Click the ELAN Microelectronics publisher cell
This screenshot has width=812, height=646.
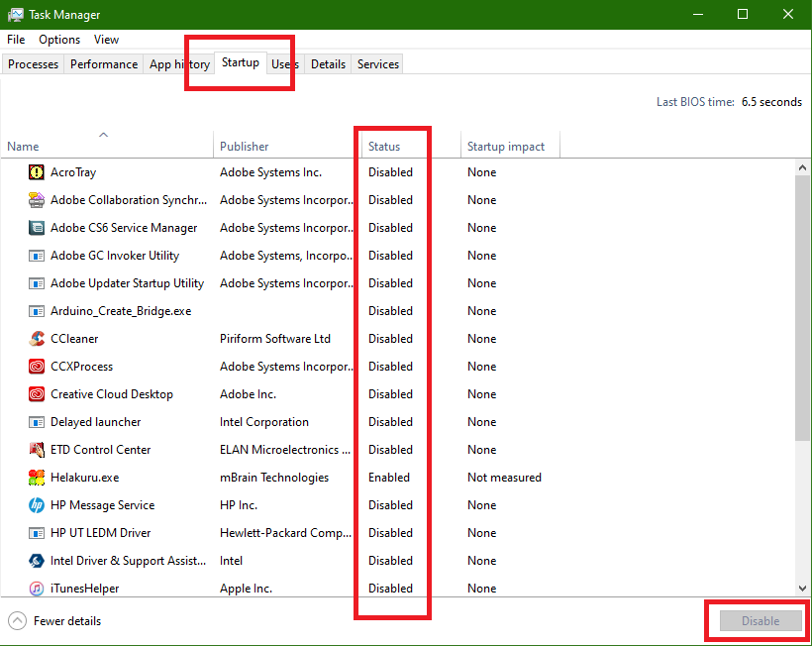[285, 450]
